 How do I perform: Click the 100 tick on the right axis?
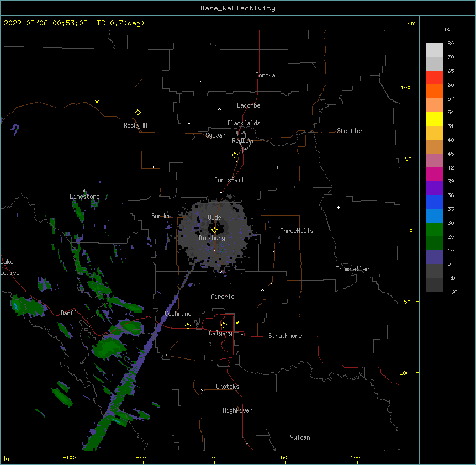pos(405,87)
